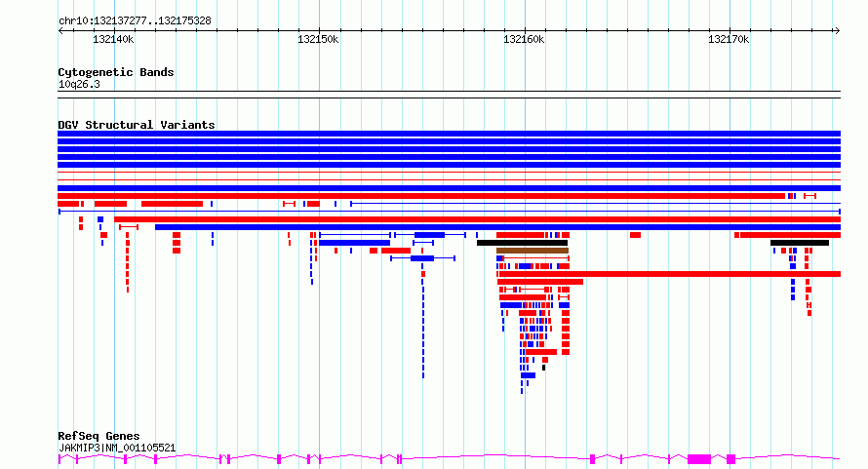Image resolution: width=868 pixels, height=469 pixels.
Task: Select the JAKMIP3|NM_001105521 gene label
Action: point(117,448)
